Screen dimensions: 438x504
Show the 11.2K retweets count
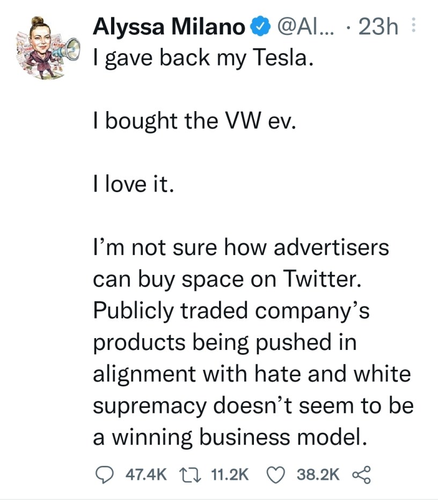point(230,473)
